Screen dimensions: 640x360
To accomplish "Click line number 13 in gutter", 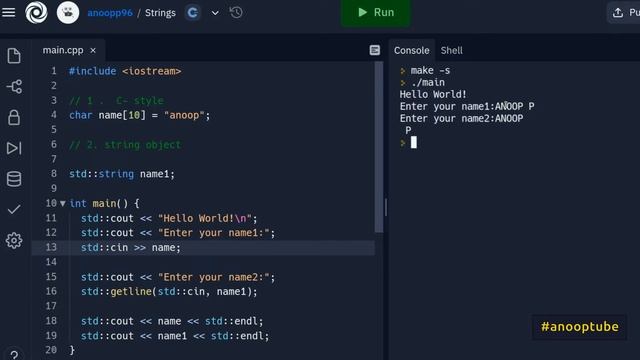I will pos(51,247).
